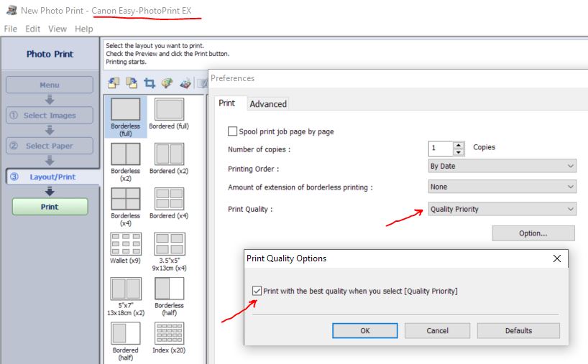588x364 pixels.
Task: Enable Spool print job page by page
Action: [x=233, y=131]
